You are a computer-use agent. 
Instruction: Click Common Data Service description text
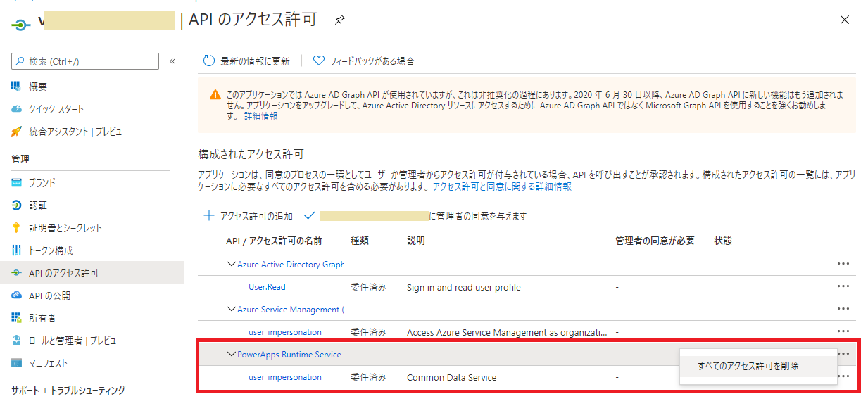pos(451,377)
